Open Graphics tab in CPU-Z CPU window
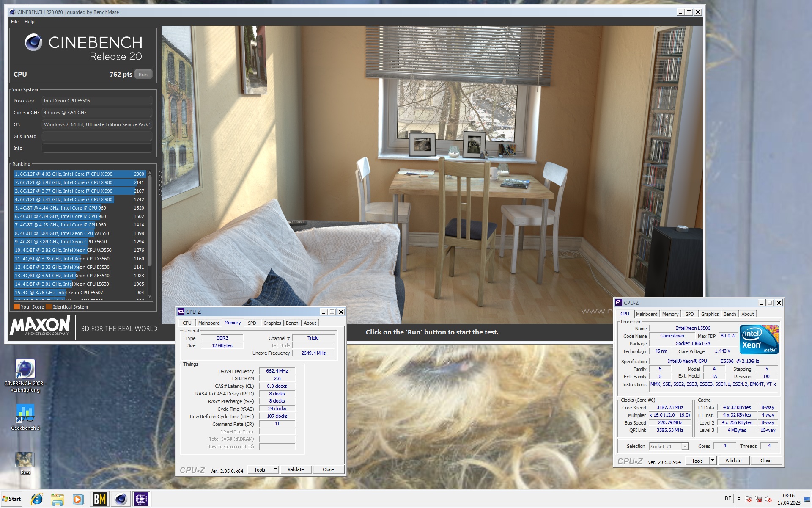The width and height of the screenshot is (812, 508). click(x=710, y=314)
